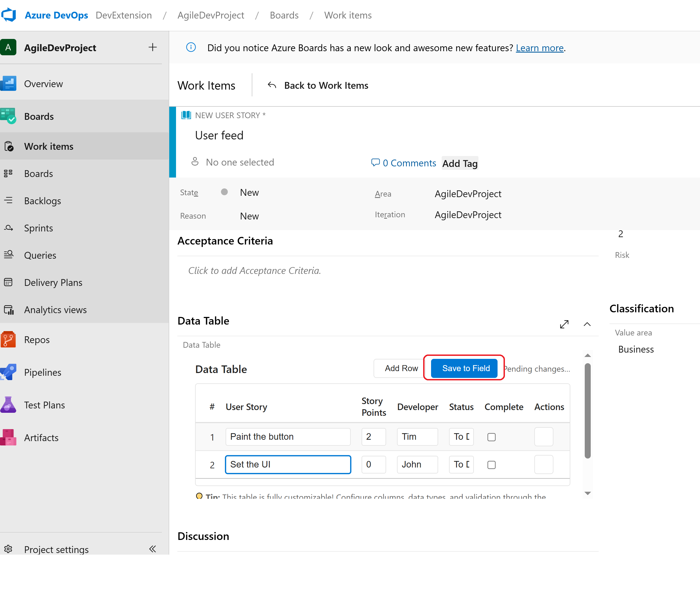The width and height of the screenshot is (700, 608).
Task: Check Complete for Set the UI row
Action: click(491, 465)
